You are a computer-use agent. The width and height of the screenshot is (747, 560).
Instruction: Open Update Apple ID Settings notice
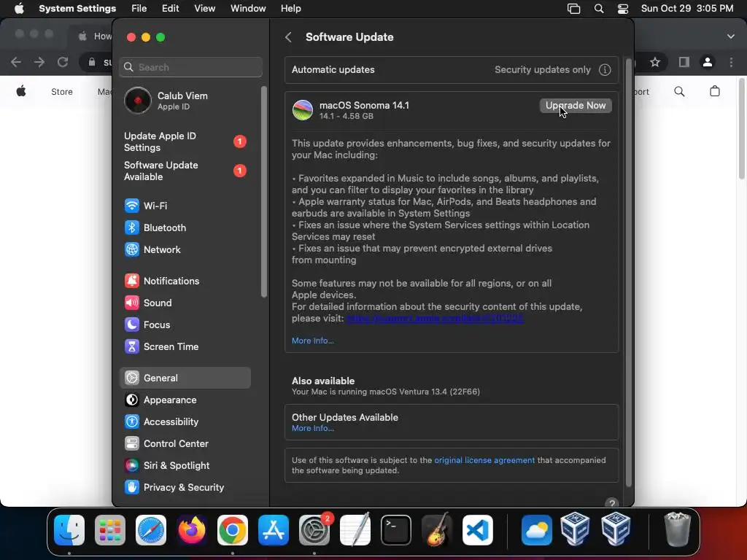click(185, 141)
